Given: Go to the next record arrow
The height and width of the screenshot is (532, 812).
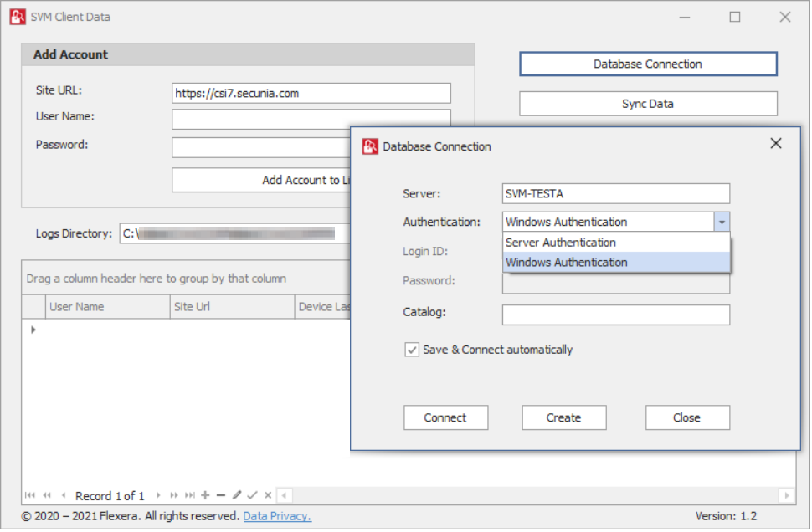Looking at the screenshot, I should coord(159,496).
